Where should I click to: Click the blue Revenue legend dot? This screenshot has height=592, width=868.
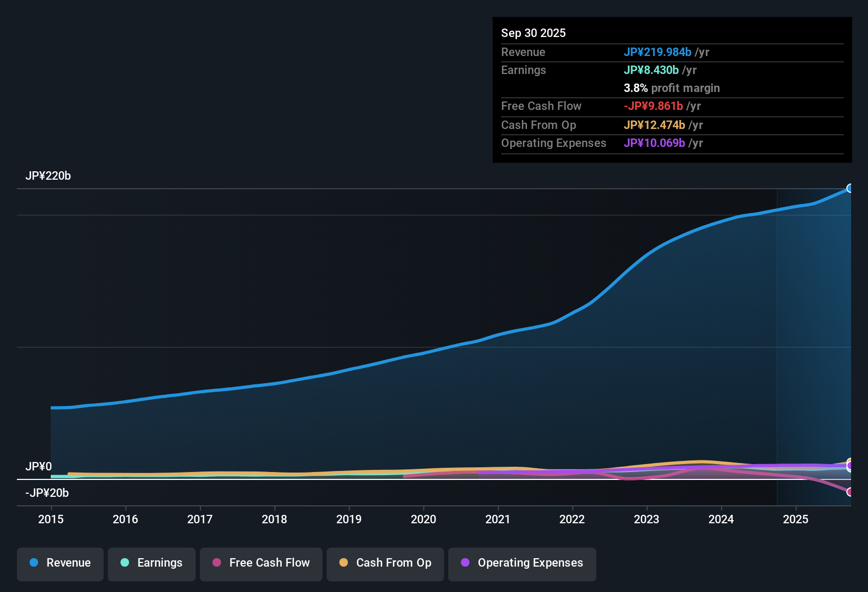tap(34, 563)
